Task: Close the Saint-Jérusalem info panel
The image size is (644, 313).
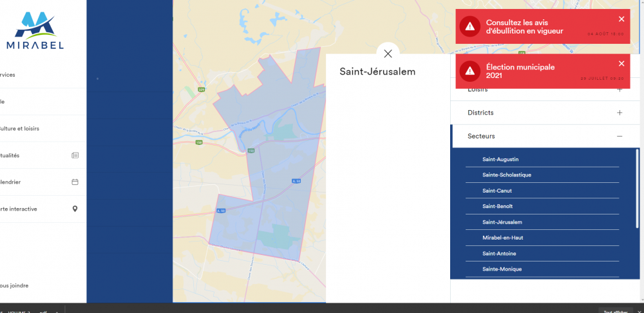Action: point(388,54)
